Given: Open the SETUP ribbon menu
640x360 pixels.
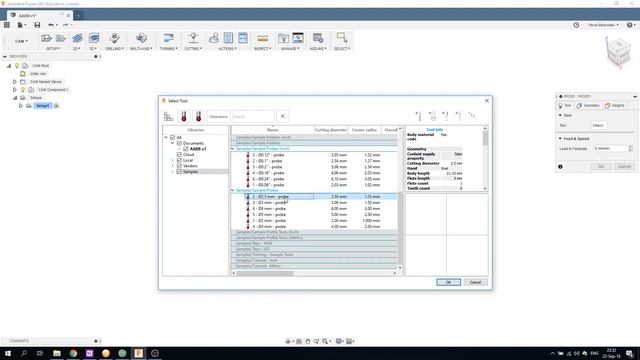Looking at the screenshot, I should pyautogui.click(x=53, y=49).
